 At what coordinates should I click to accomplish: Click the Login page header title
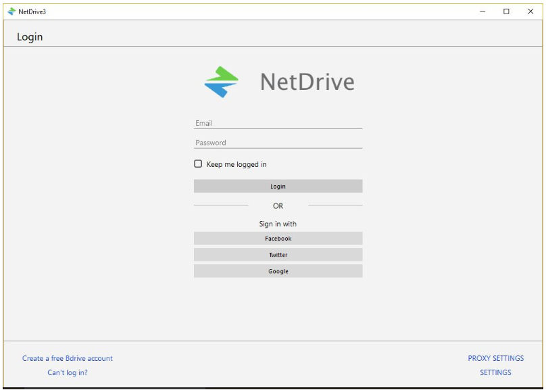pyautogui.click(x=30, y=37)
